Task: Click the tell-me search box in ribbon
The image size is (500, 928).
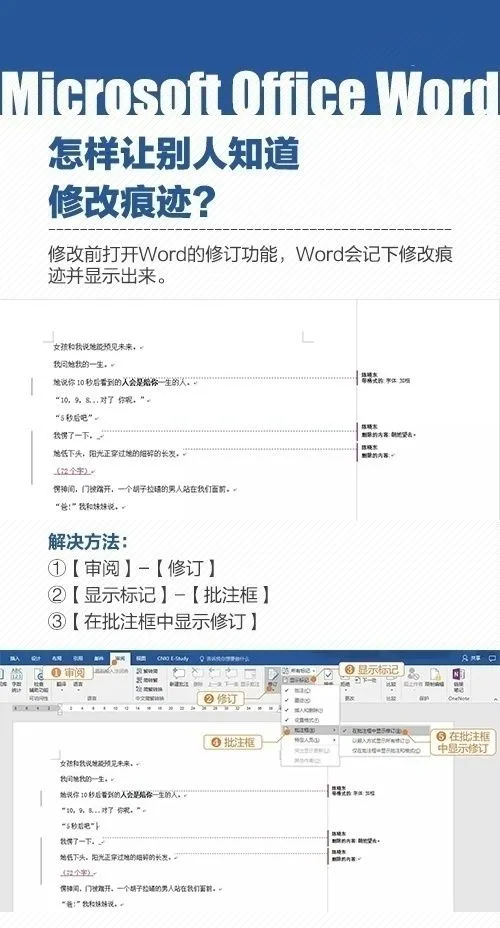Action: [x=224, y=659]
